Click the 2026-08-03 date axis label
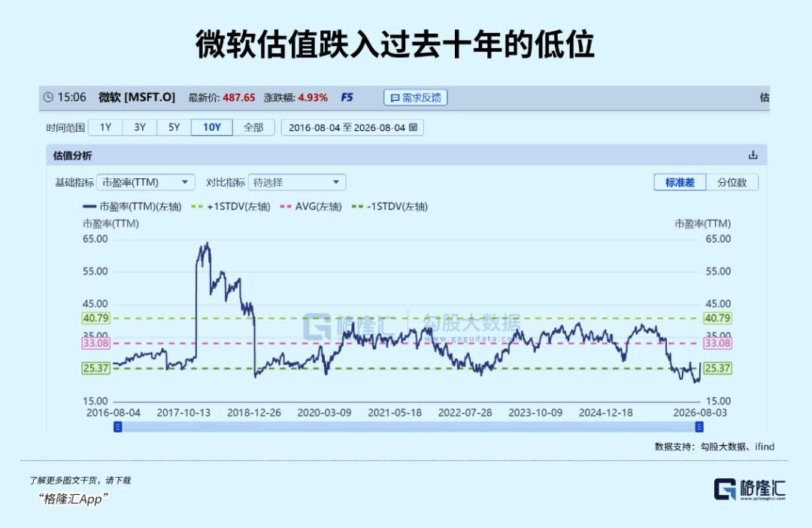 [x=700, y=413]
